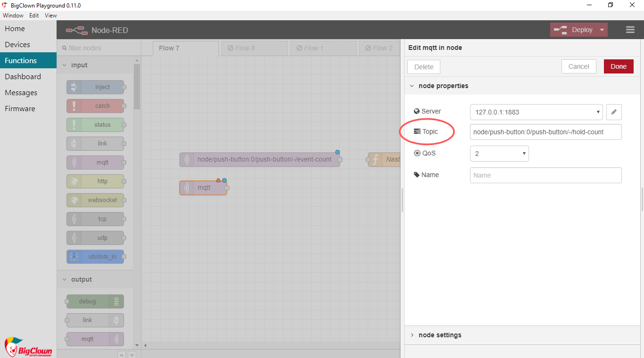The image size is (644, 358).
Task: Click the canvas horizontal scroll left arrow
Action: pos(145,346)
